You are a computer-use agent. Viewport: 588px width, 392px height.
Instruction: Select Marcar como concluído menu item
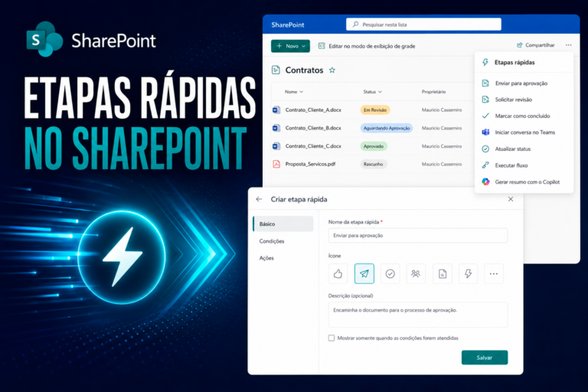[x=522, y=116]
